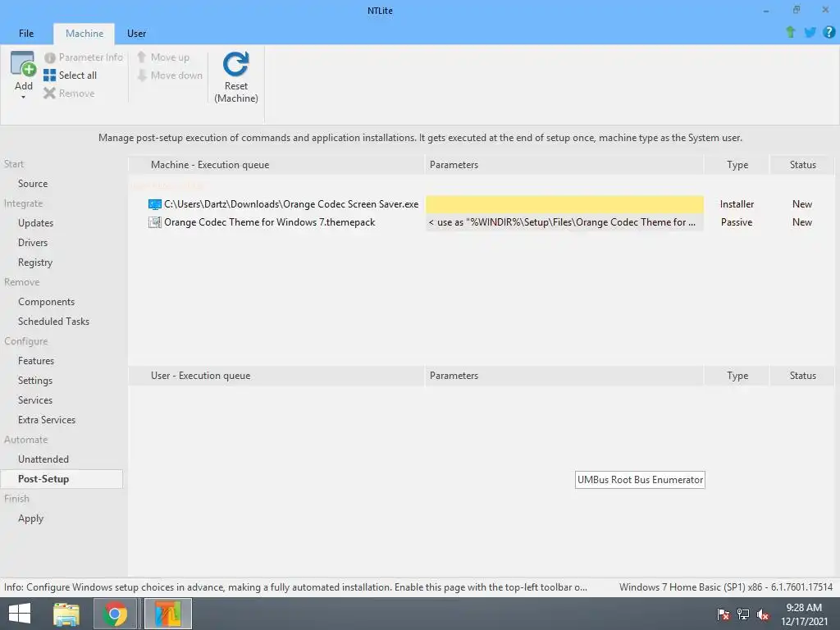Screen dimensions: 840x630
Task: Go to the Drivers page
Action: pyautogui.click(x=33, y=243)
